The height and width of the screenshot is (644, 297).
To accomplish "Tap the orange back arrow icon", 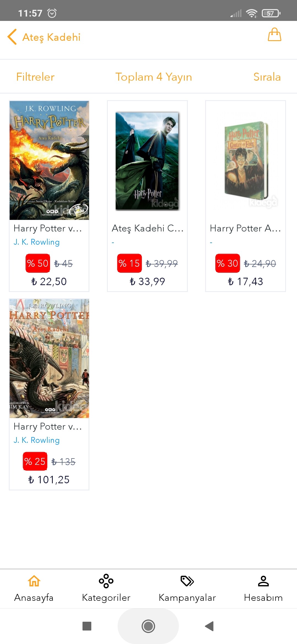I will [x=12, y=37].
